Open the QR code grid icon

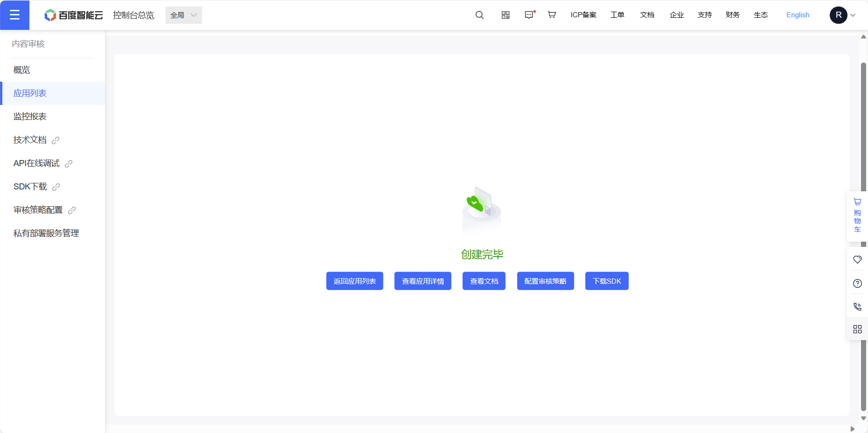click(505, 15)
